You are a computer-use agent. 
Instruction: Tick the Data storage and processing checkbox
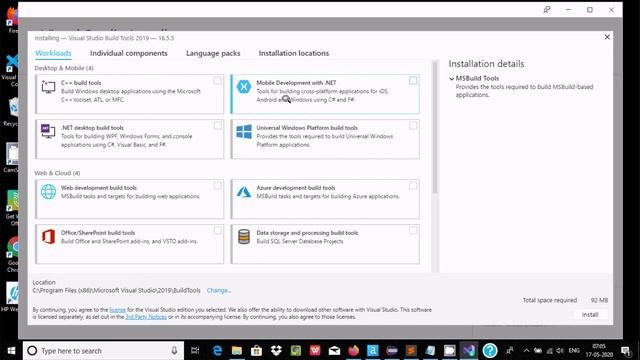(413, 231)
